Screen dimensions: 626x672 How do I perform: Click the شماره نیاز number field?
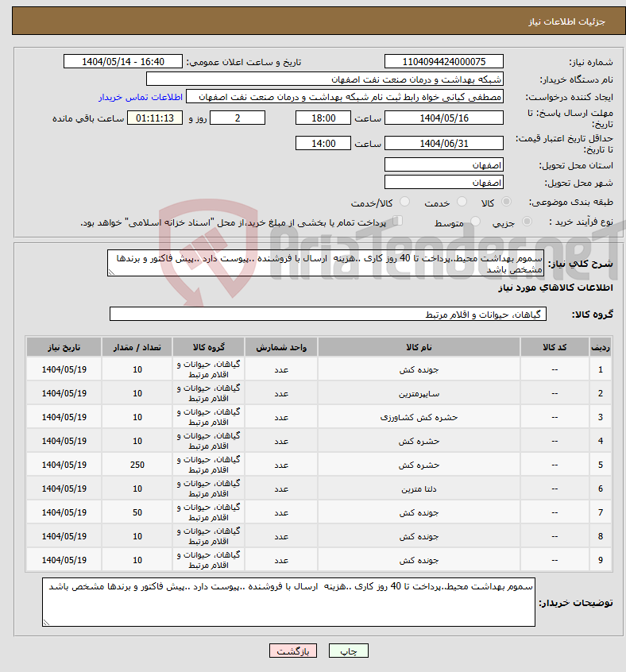[444, 61]
